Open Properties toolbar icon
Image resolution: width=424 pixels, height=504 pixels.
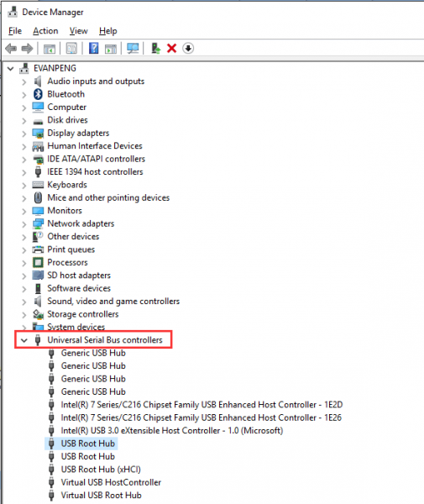pos(71,49)
